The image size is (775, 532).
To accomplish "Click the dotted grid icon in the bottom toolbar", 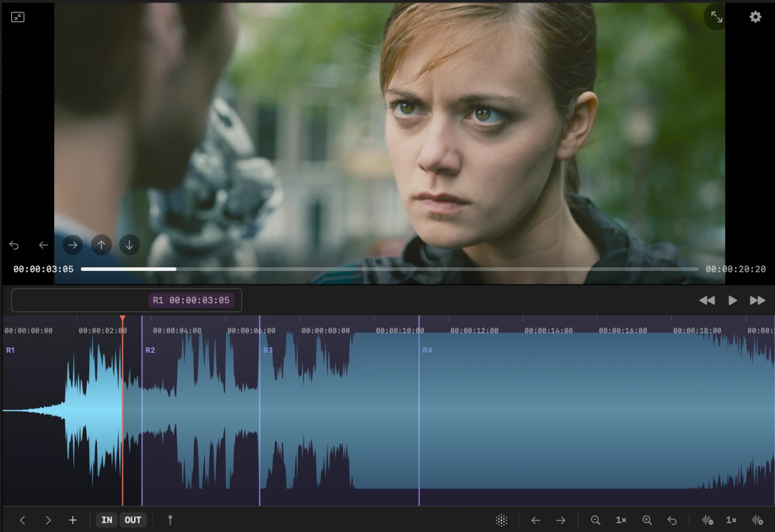I will tap(501, 520).
